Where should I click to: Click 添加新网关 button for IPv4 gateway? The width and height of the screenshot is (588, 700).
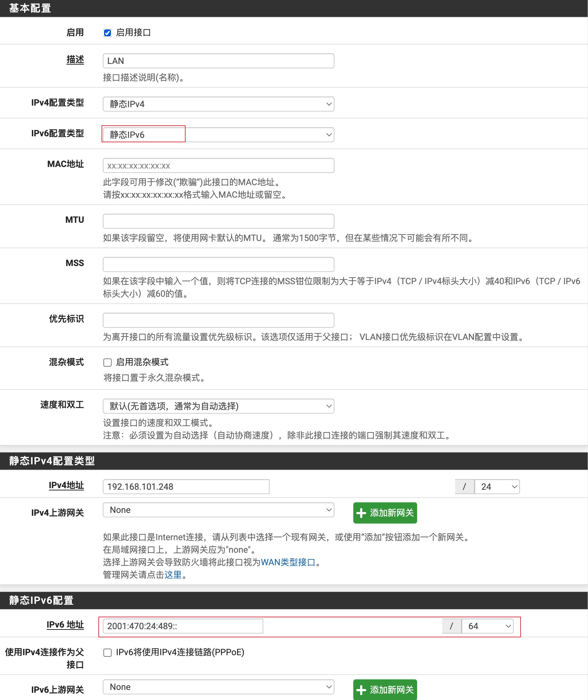tap(385, 513)
